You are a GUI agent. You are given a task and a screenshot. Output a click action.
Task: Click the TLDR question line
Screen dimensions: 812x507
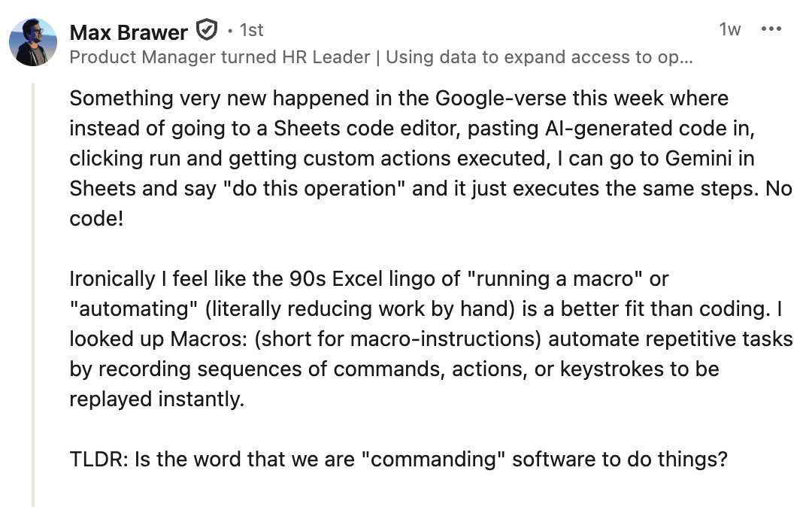coord(398,459)
